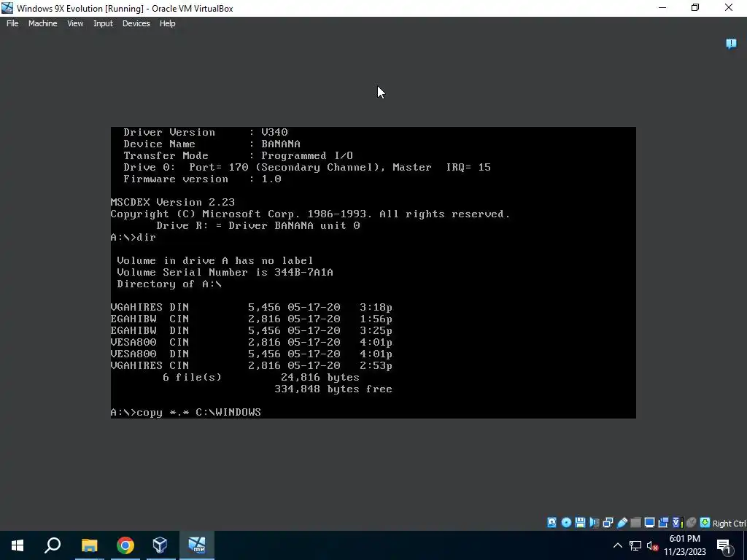The image size is (747, 560).
Task: Click the VGAHIRES CIN file row
Action: pyautogui.click(x=252, y=366)
